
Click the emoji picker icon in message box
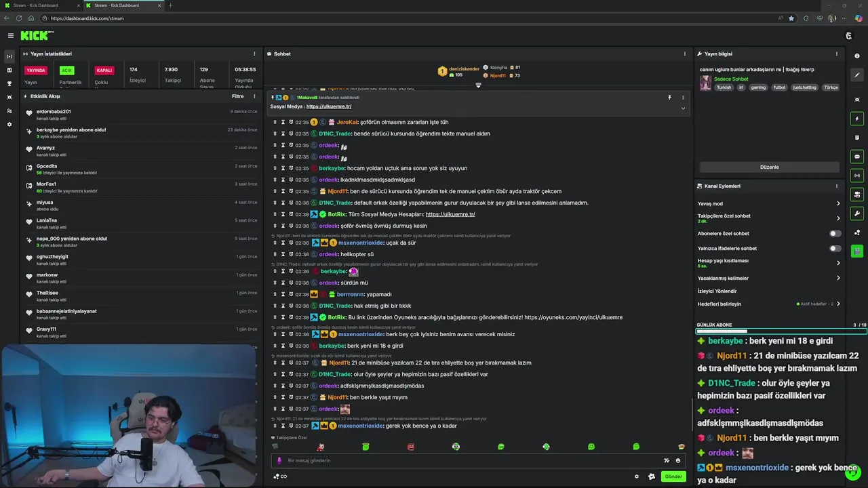tap(677, 460)
